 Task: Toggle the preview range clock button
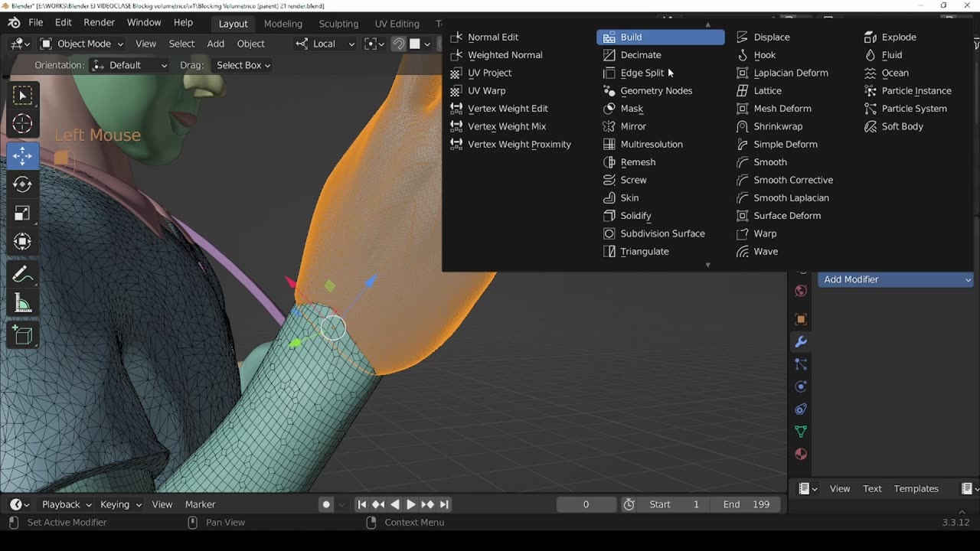(x=629, y=504)
